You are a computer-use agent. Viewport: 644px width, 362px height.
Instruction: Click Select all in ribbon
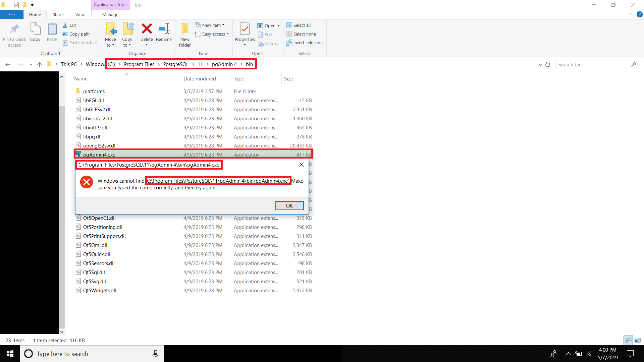coord(298,25)
